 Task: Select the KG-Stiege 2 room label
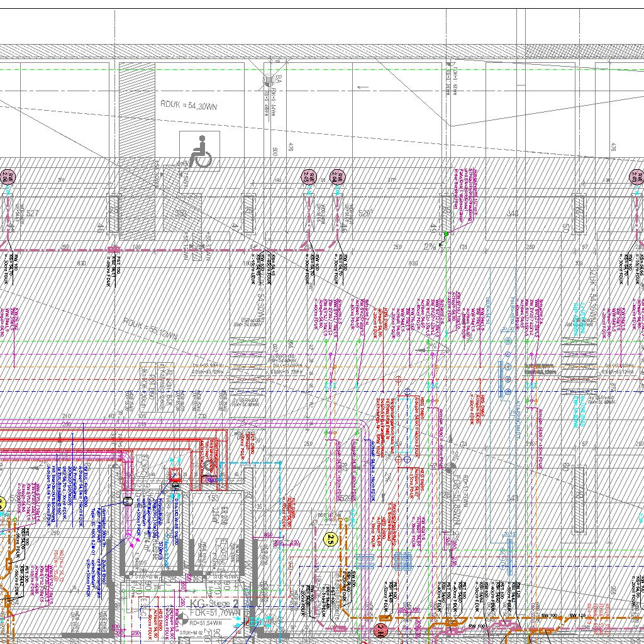tap(214, 604)
